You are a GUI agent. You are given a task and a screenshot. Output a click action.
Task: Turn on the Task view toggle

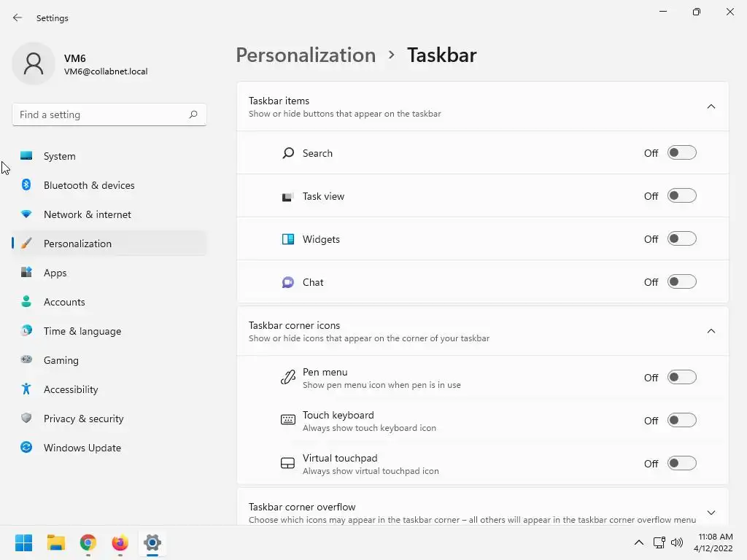click(682, 195)
